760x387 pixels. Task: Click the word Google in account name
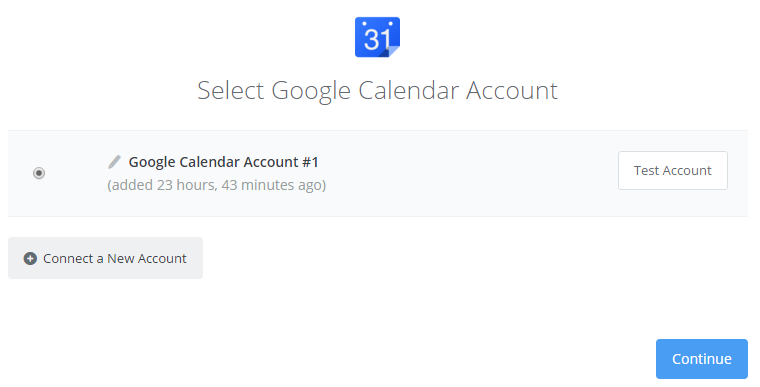click(152, 162)
